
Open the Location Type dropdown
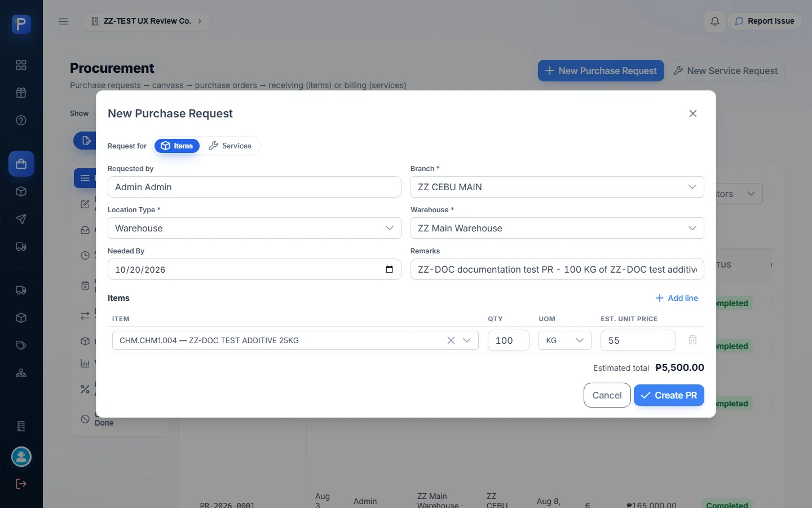point(254,228)
